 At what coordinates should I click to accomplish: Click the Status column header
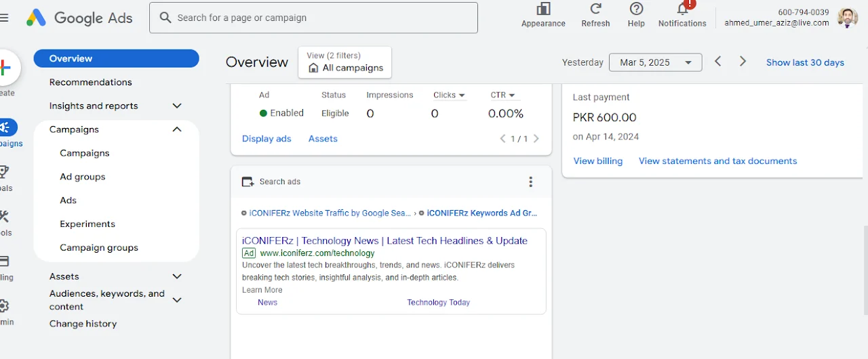tap(333, 96)
